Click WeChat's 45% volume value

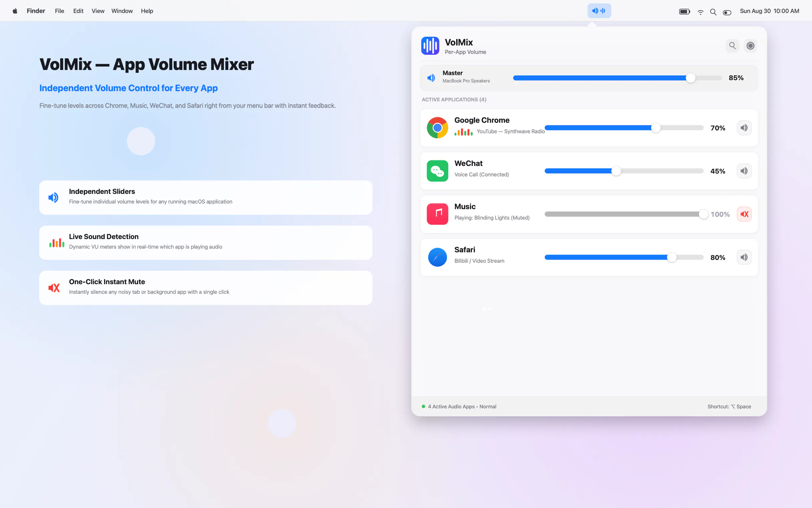pyautogui.click(x=718, y=171)
